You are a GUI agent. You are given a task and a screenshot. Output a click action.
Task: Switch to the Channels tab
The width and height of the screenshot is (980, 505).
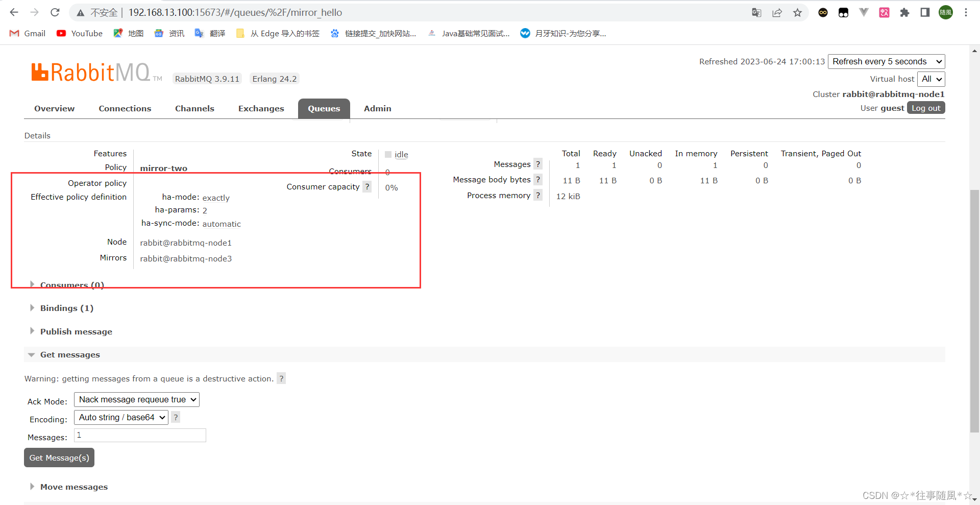194,108
